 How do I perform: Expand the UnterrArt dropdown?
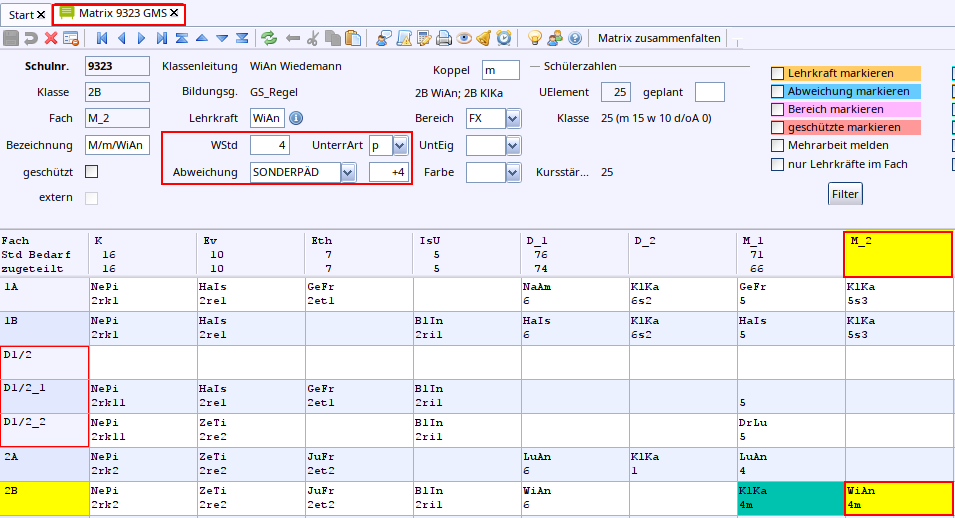(400, 146)
